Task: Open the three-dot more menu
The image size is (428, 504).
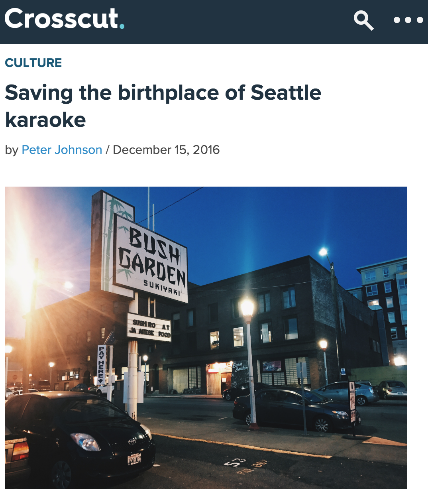Action: coord(408,20)
